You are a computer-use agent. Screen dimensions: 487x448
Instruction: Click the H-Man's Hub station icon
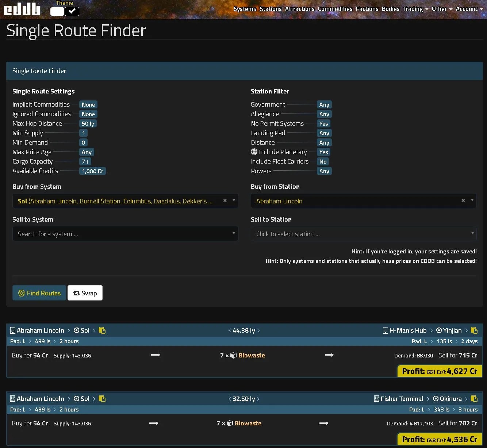pos(385,330)
